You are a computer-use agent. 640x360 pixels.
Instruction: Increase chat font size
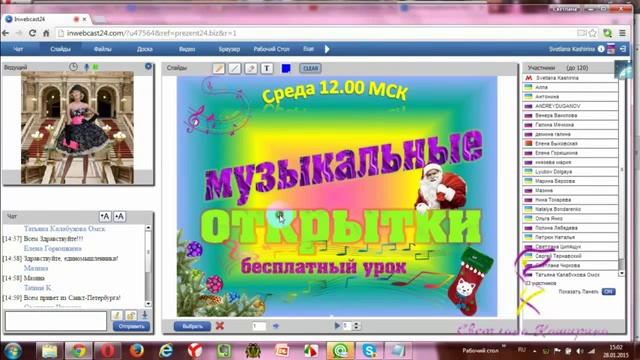tap(105, 216)
